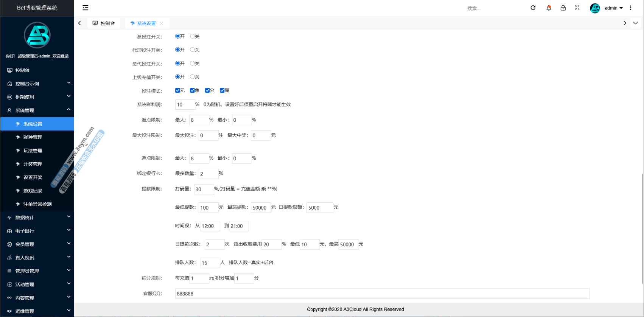Click the lock screen icon
Screen dimensions: 644x317
(x=563, y=8)
